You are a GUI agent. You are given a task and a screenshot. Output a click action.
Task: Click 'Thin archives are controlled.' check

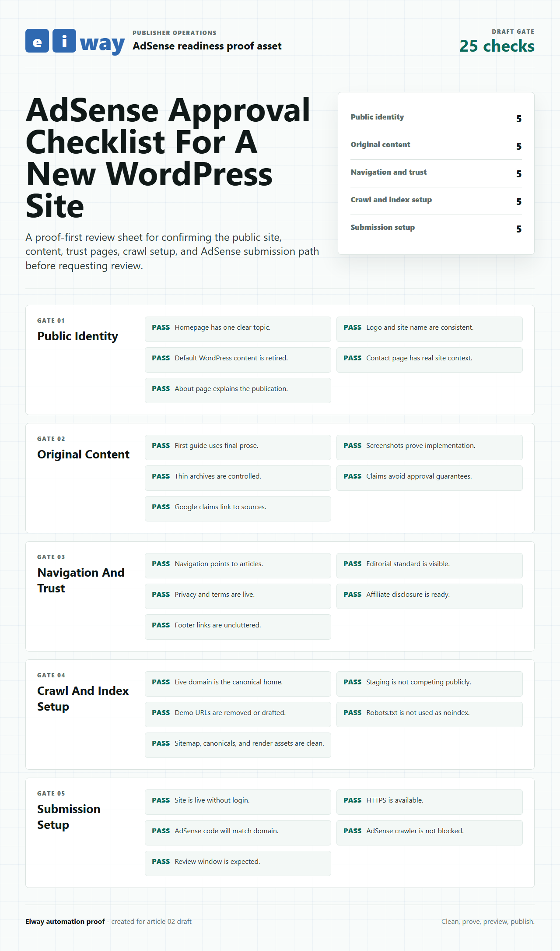click(238, 478)
